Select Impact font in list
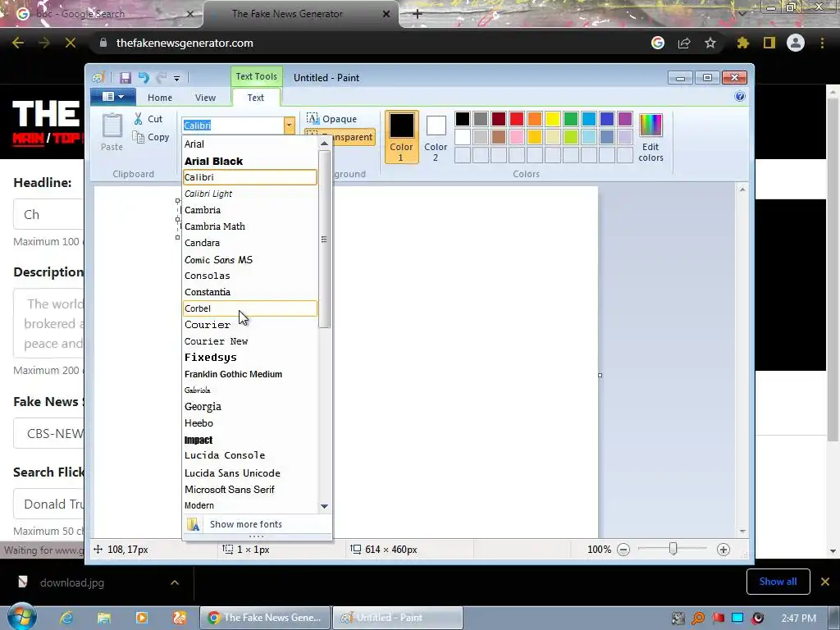840x630 pixels. click(x=250, y=440)
